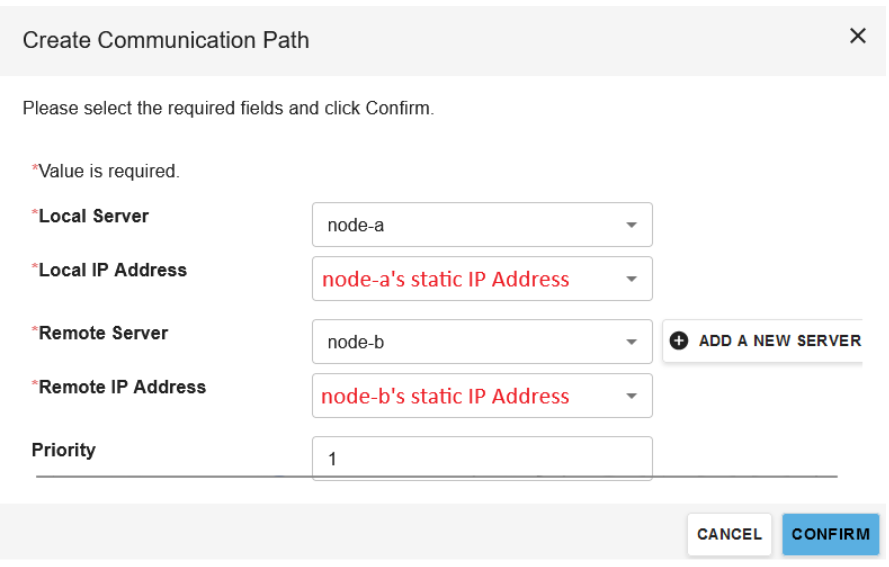Click the Local IP Address dropdown arrow
The height and width of the screenshot is (567, 889).
click(631, 279)
